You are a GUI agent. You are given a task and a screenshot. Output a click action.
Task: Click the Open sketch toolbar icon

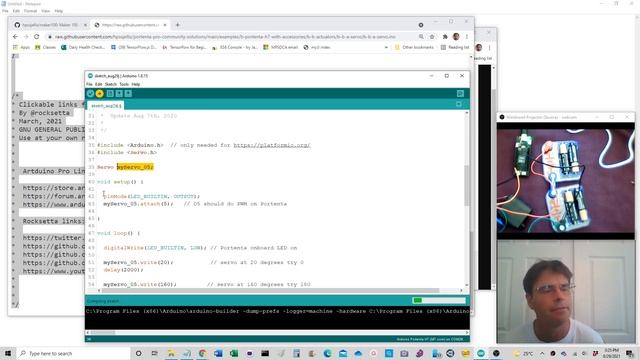click(119, 93)
